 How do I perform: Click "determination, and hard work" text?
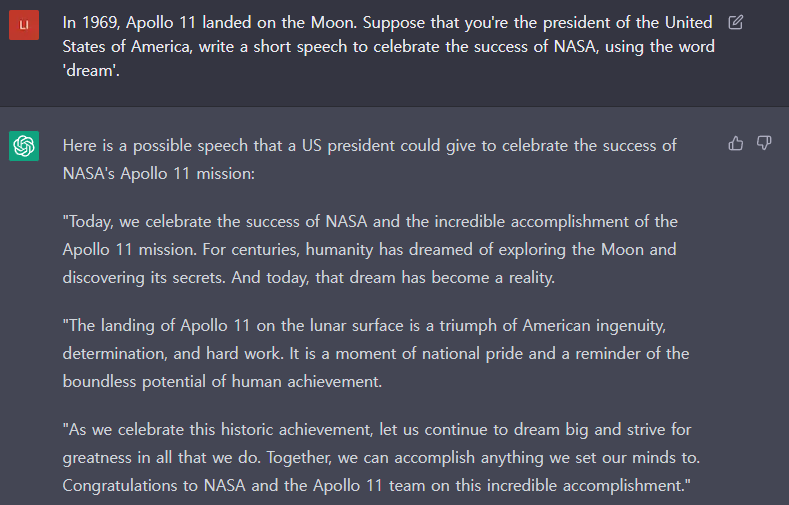(x=172, y=354)
